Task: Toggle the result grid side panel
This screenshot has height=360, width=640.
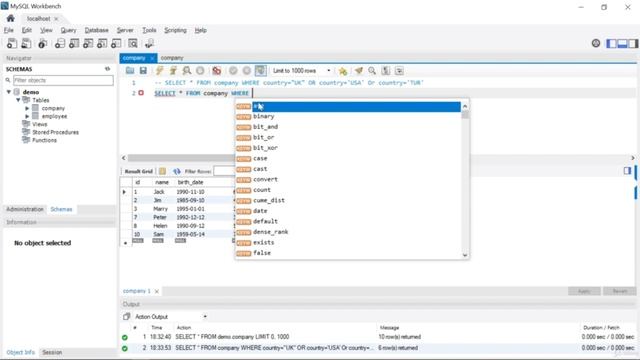Action: point(627,171)
